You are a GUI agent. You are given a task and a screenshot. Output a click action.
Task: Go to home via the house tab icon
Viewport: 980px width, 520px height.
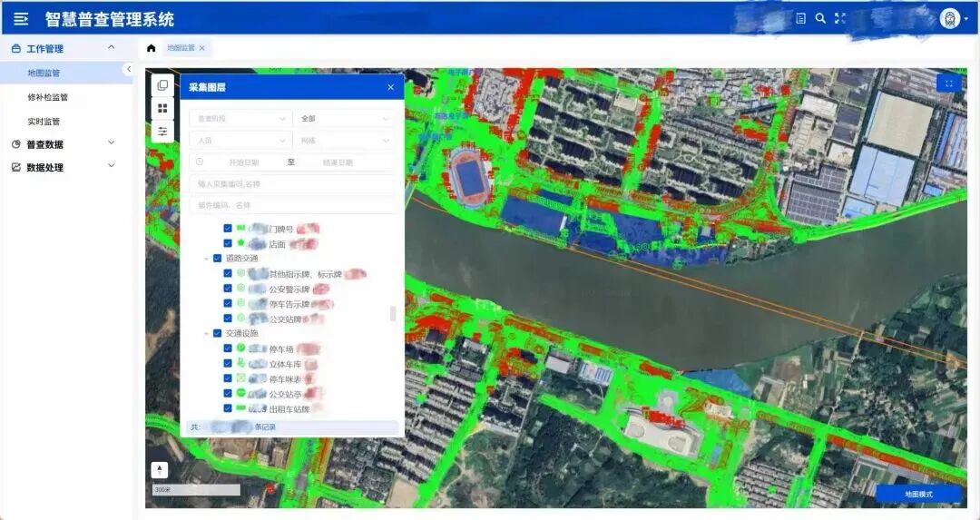pos(152,48)
